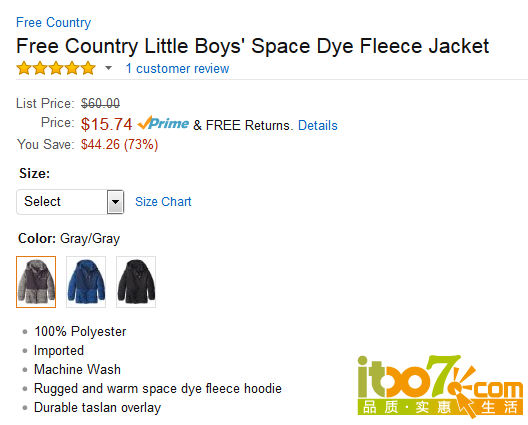Click the five-star rating icons
528x425 pixels.
[x=56, y=68]
